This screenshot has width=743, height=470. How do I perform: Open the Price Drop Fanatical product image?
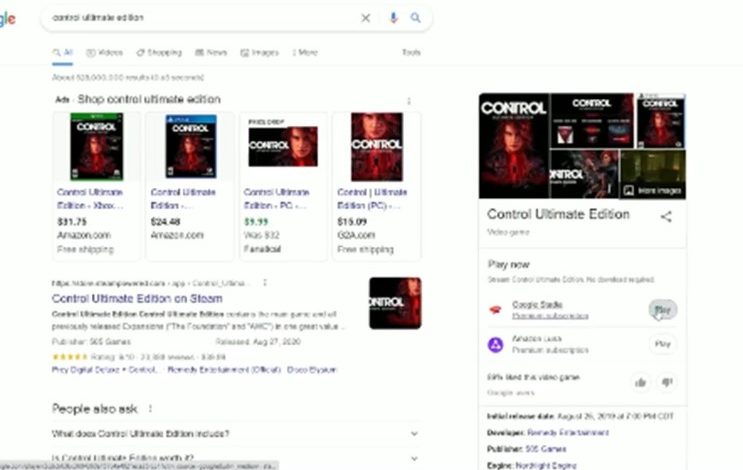[283, 146]
